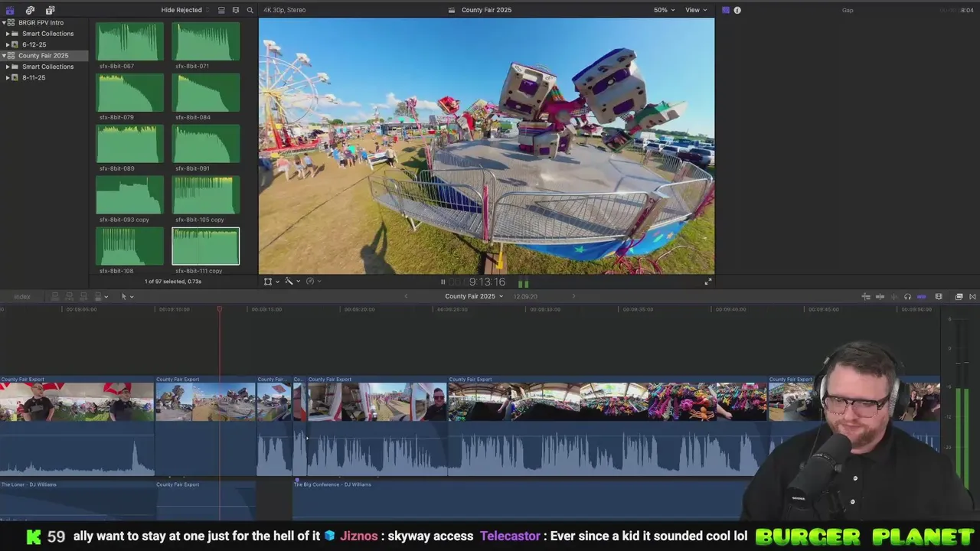Click the Select arrow tool

pos(123,296)
